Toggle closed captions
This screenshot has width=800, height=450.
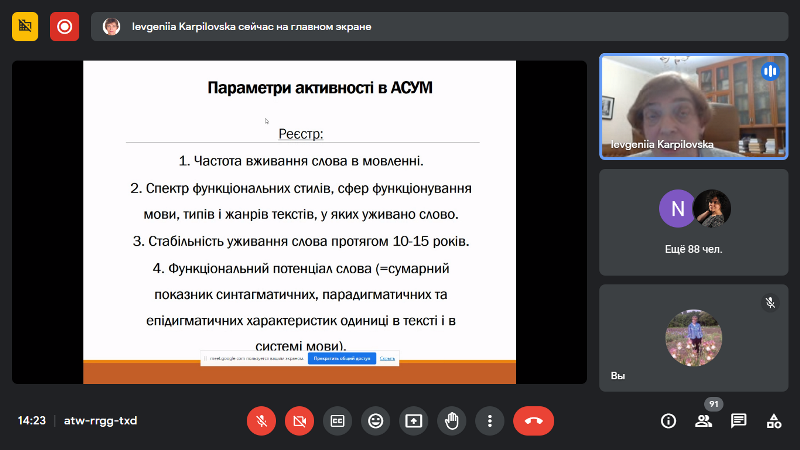337,421
